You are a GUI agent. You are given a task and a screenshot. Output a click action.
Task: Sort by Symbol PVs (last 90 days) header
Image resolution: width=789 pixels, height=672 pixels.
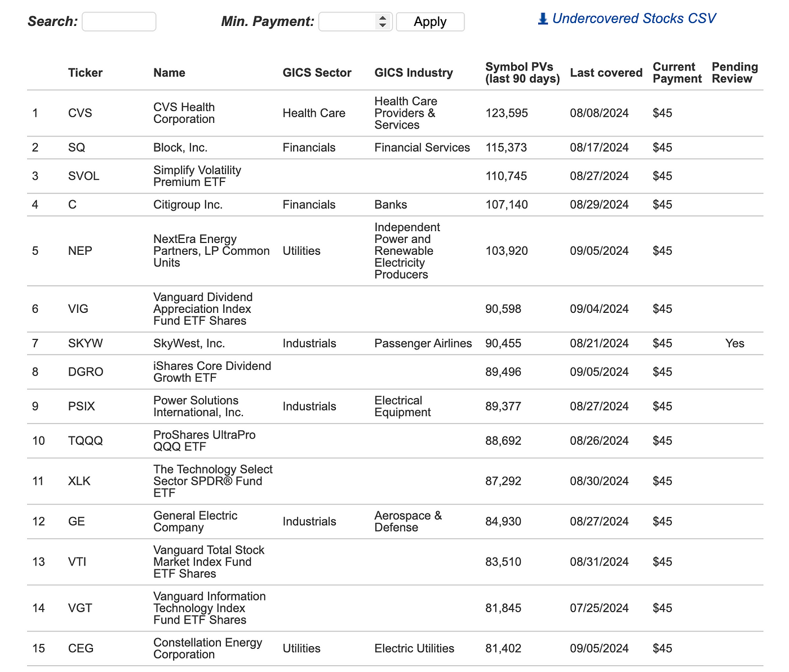(x=522, y=73)
